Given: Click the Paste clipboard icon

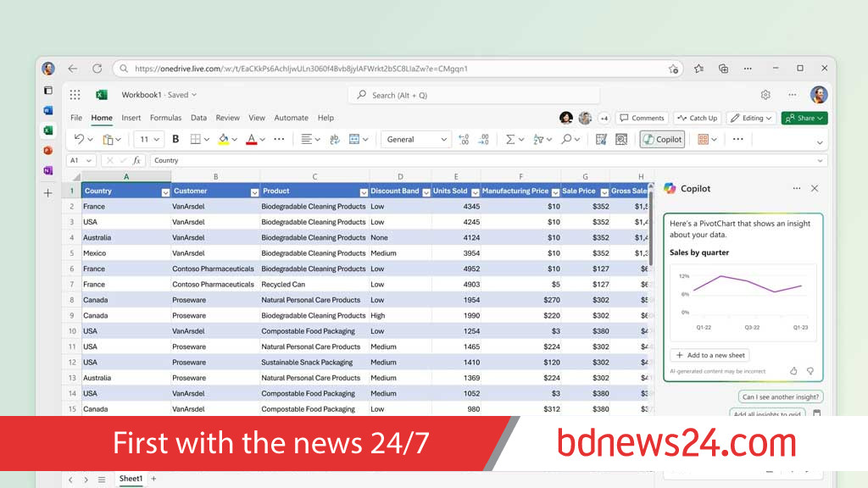Looking at the screenshot, I should tap(108, 140).
